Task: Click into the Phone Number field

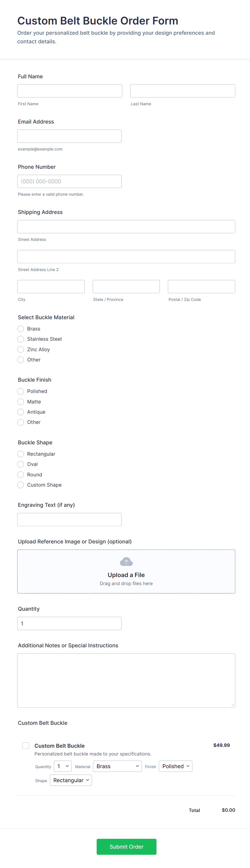Action: (x=69, y=181)
